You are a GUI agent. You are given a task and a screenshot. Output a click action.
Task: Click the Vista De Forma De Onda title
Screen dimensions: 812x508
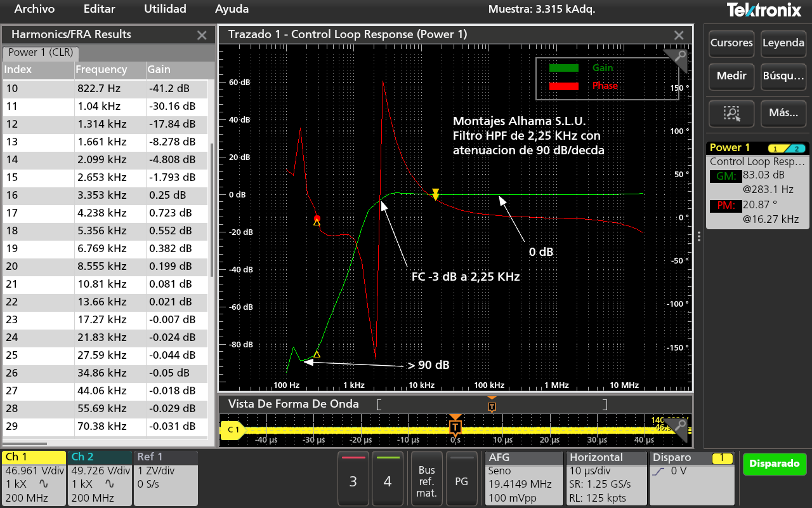point(293,404)
